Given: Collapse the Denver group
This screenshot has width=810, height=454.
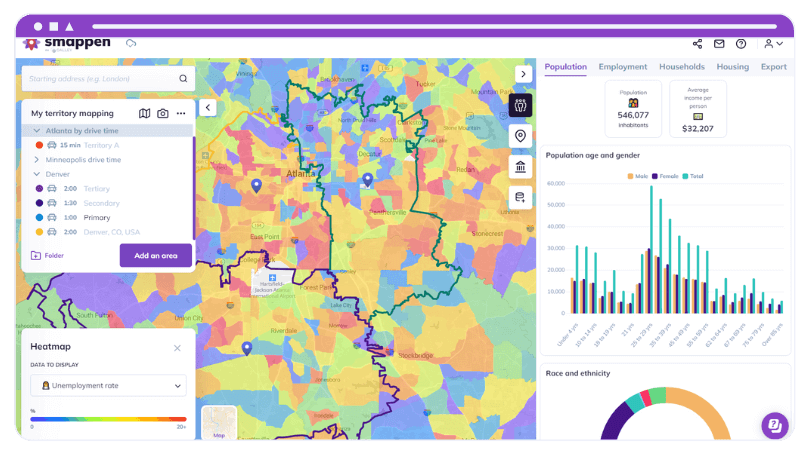Looking at the screenshot, I should (x=37, y=174).
